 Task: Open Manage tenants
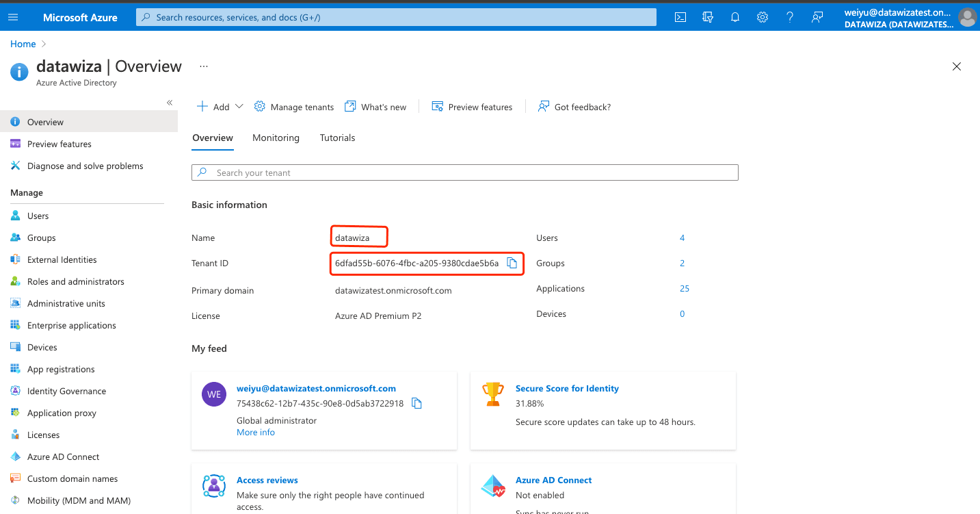(x=294, y=107)
